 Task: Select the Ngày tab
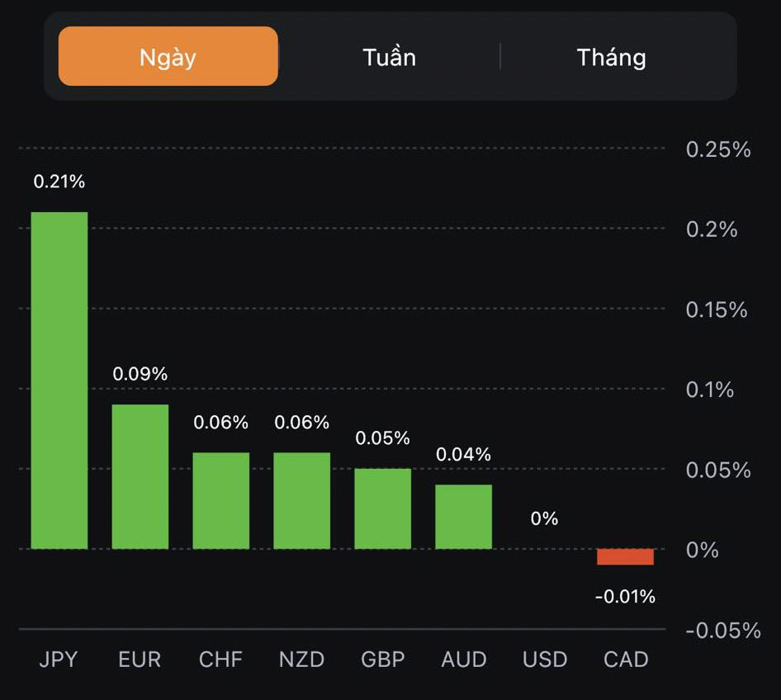point(168,57)
